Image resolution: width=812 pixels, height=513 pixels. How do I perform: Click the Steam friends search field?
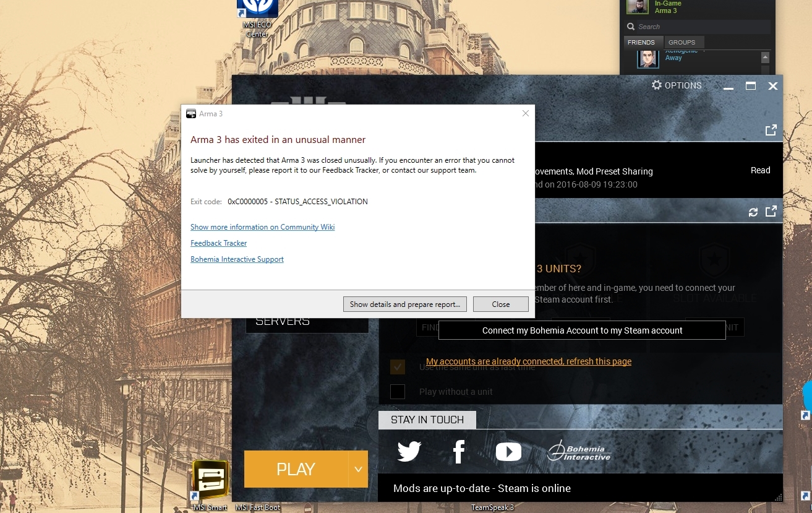click(697, 27)
